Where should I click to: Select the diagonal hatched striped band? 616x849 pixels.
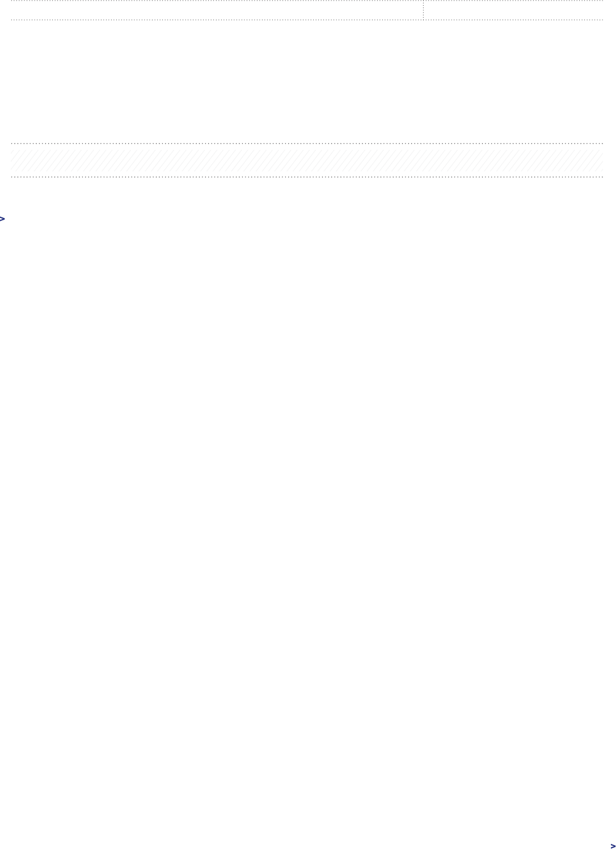[307, 161]
